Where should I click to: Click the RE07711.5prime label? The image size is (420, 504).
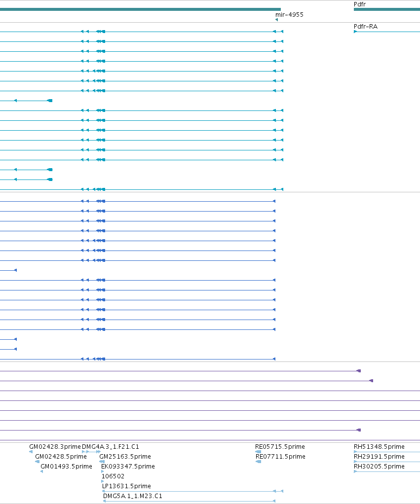click(x=280, y=457)
